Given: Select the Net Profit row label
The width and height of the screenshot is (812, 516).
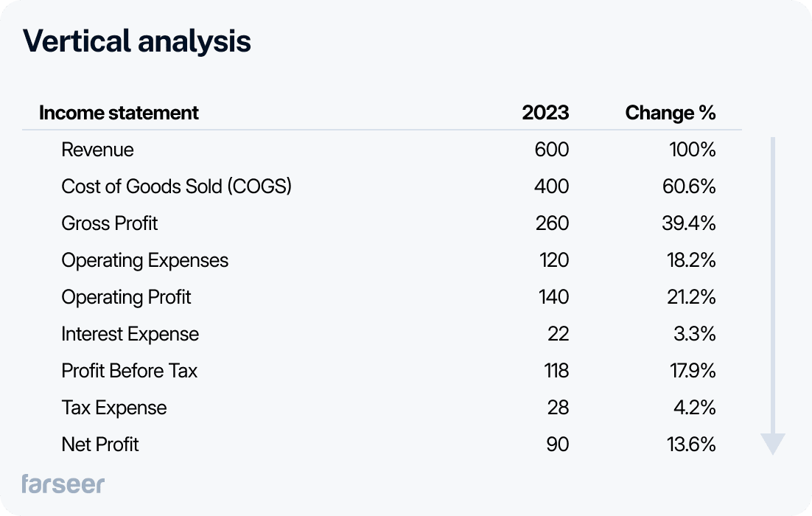Looking at the screenshot, I should click(100, 444).
